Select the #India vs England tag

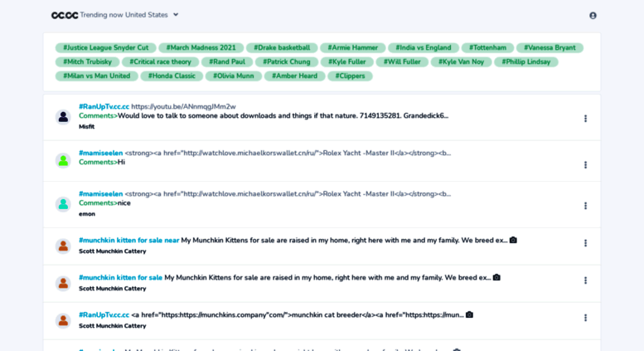tap(423, 47)
